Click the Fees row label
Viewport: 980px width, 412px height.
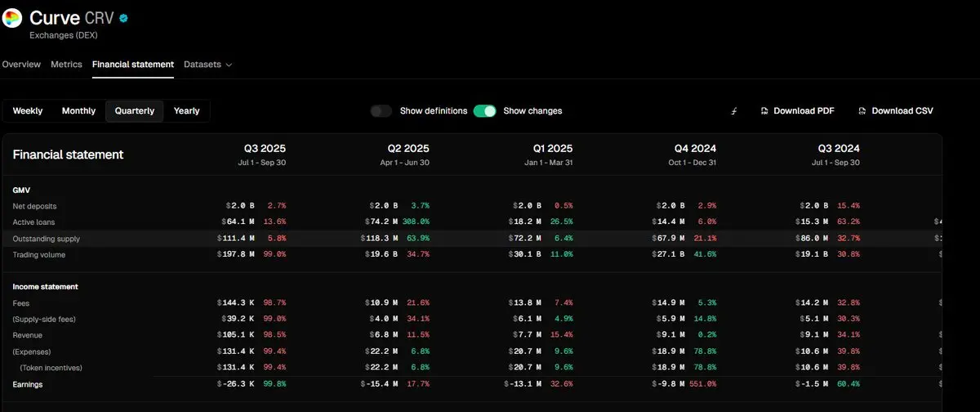tap(21, 302)
